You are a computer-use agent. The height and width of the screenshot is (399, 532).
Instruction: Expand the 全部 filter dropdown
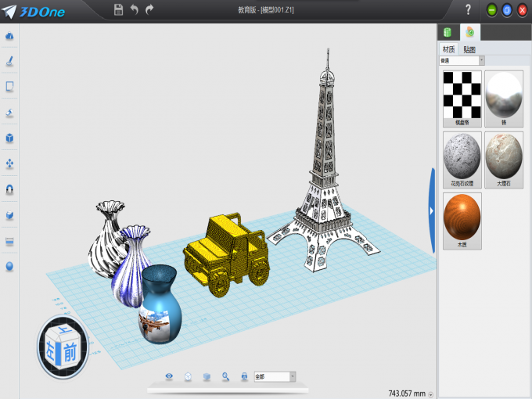point(293,376)
